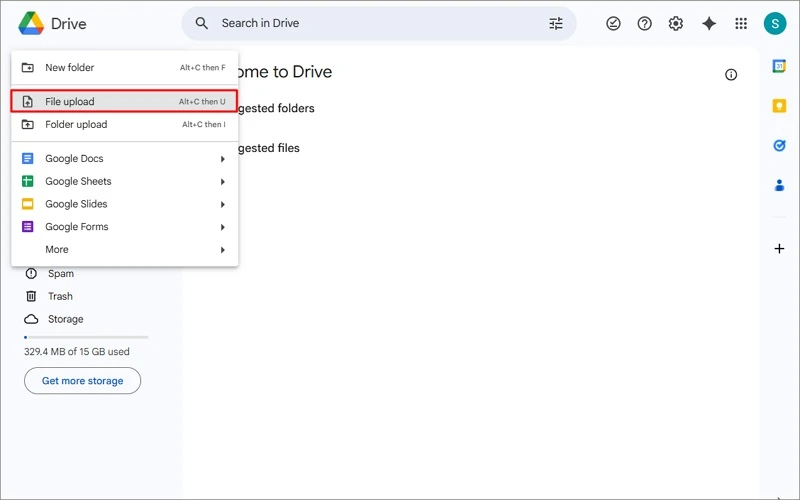Click the Folder upload menu icon

(28, 124)
